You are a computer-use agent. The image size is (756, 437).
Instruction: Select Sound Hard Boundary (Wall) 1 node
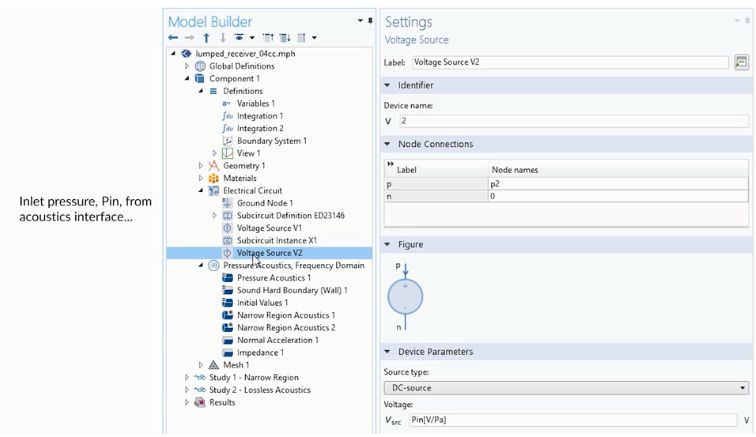pos(292,290)
